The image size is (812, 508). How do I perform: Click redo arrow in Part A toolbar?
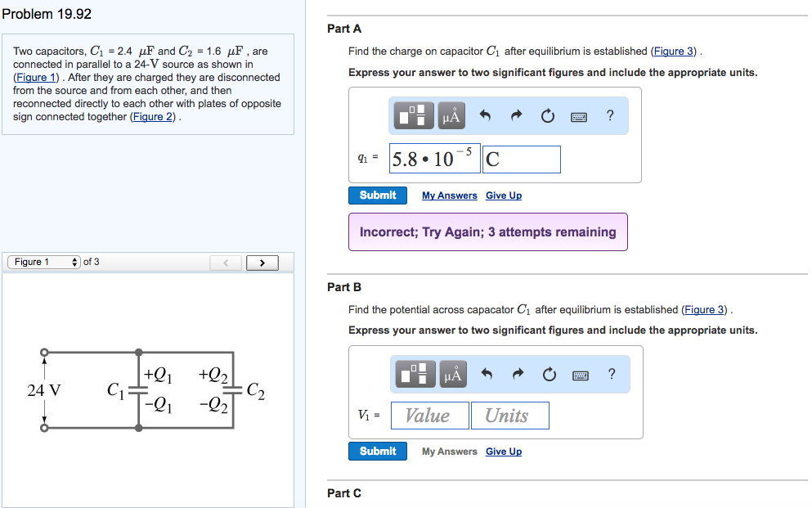point(516,115)
